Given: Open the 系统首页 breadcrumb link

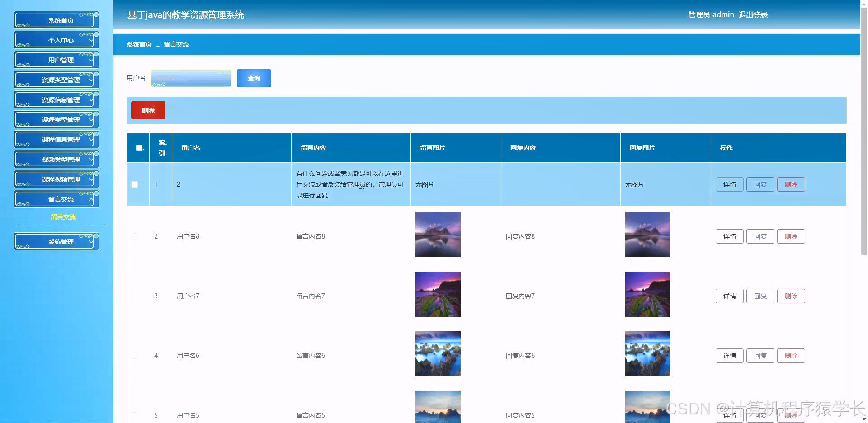Looking at the screenshot, I should point(138,44).
